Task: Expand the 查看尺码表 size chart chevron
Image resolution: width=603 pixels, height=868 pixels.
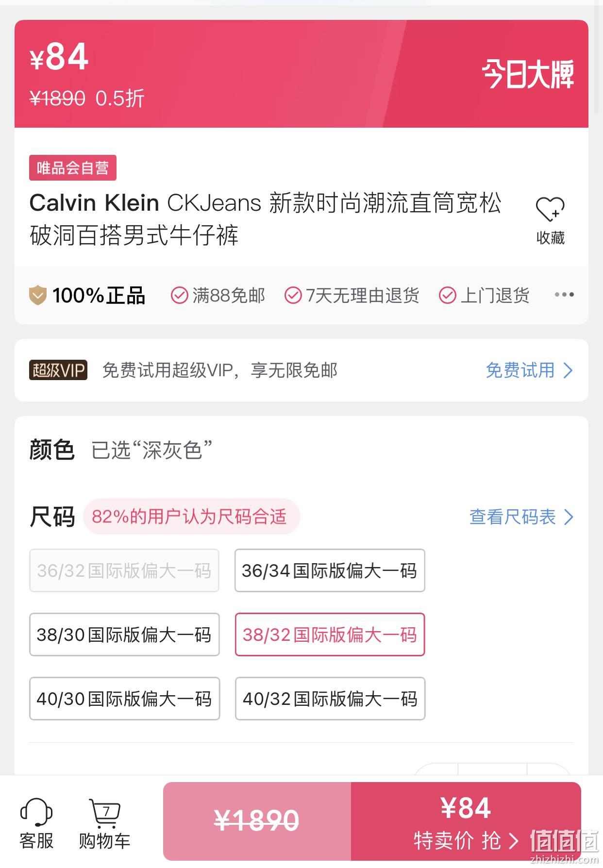Action: pos(569,517)
